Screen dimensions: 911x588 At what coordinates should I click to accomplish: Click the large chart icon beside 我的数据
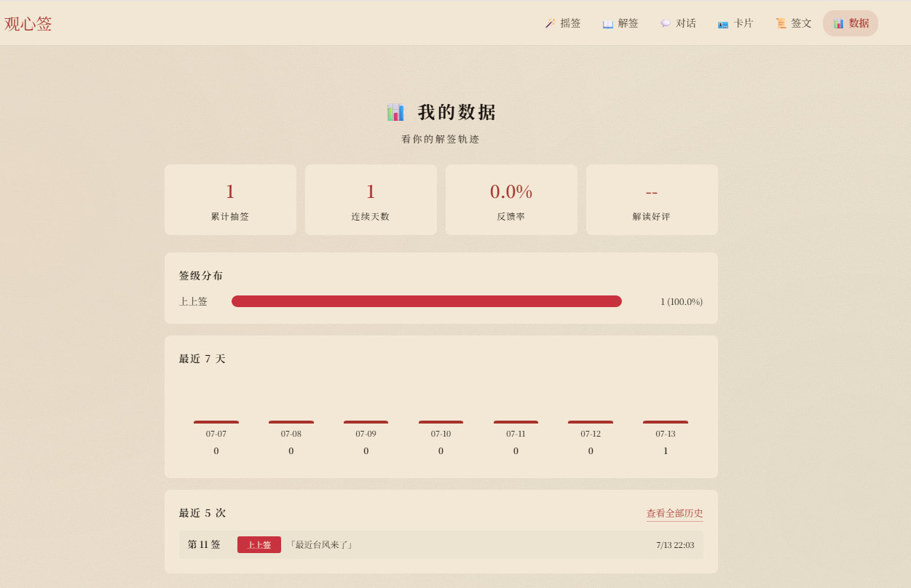click(395, 112)
